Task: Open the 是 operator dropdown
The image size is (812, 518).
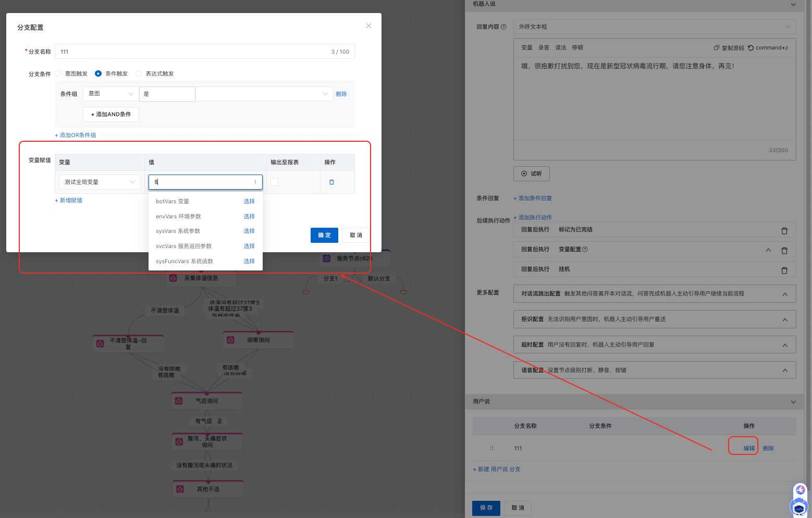Action: click(x=167, y=94)
